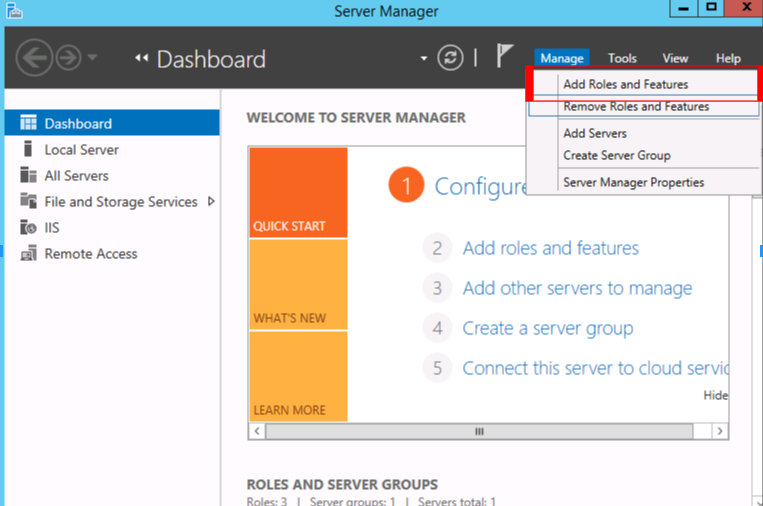The image size is (763, 506).
Task: Open the LEARN MORE tile
Action: tap(298, 377)
